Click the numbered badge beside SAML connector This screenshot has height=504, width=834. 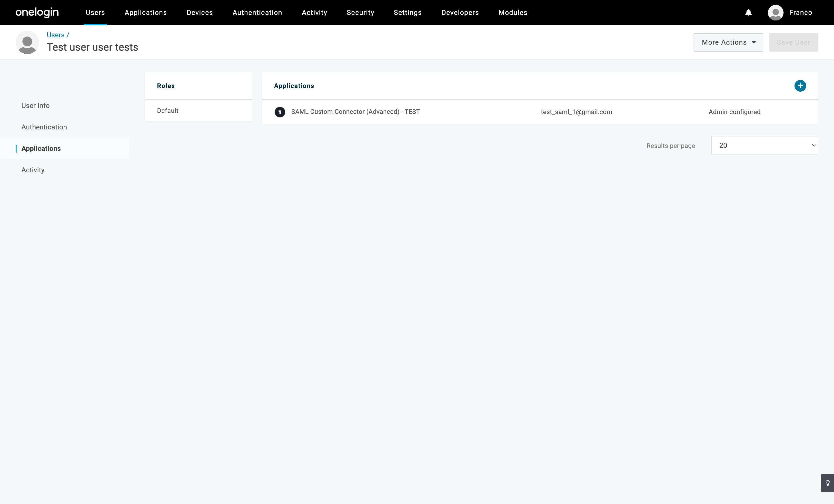tap(279, 112)
